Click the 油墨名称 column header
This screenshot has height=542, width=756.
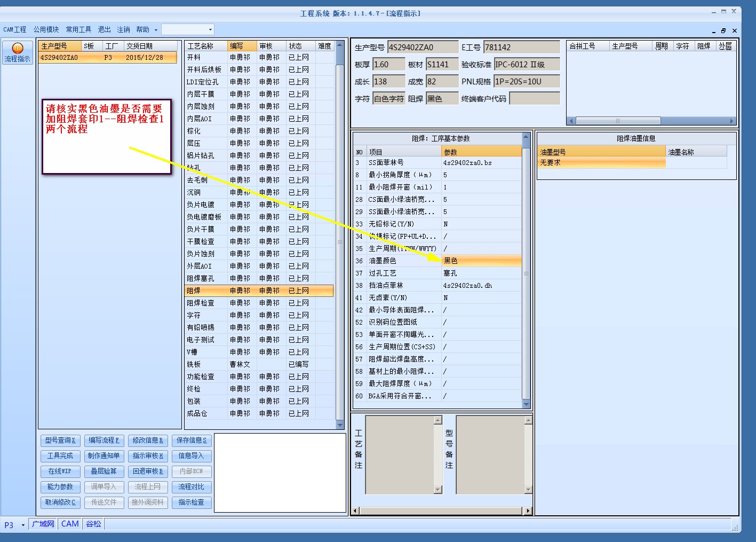coord(697,152)
